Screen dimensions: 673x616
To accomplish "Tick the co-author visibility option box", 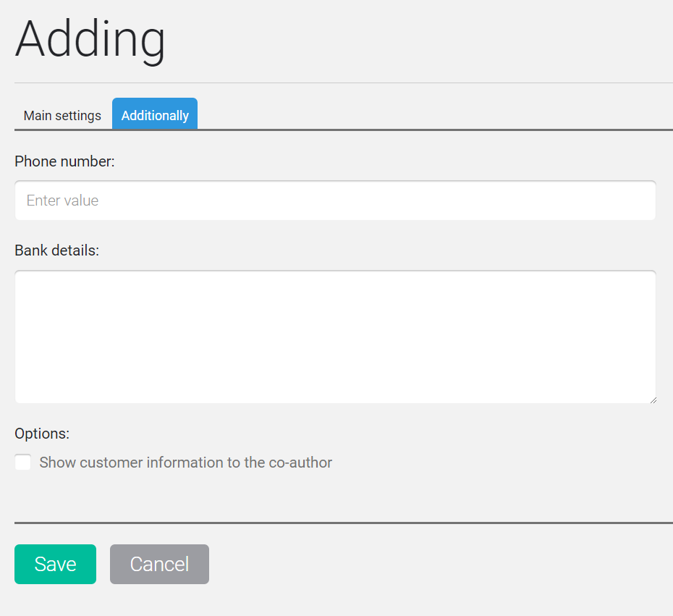I will coord(22,463).
